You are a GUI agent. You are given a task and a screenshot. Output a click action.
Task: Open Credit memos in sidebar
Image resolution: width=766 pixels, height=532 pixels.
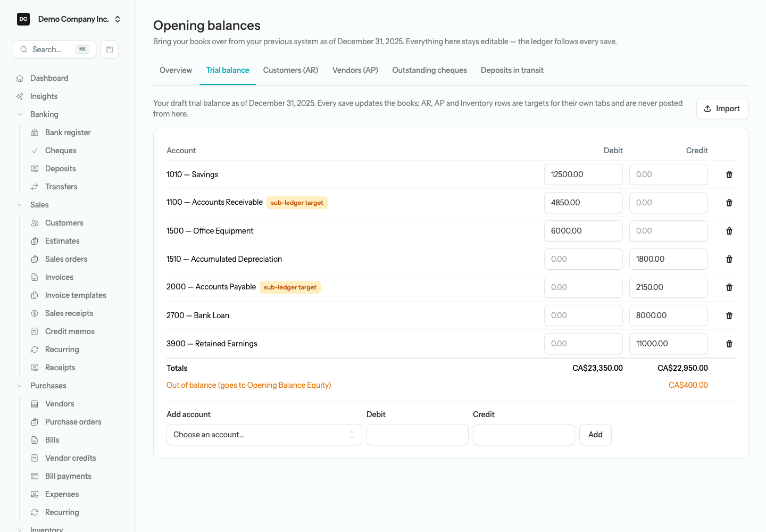70,331
